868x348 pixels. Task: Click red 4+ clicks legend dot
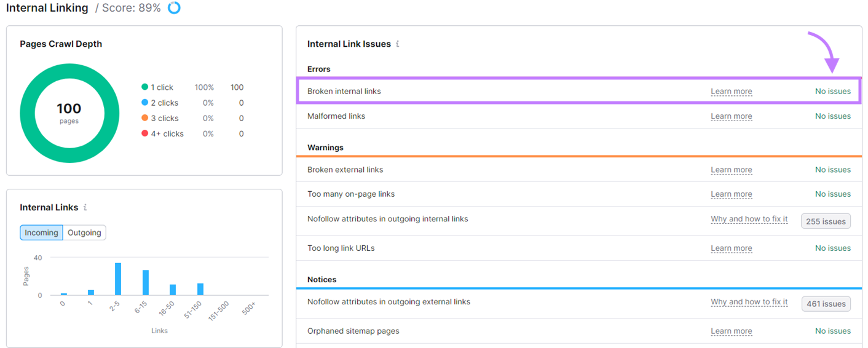click(145, 133)
